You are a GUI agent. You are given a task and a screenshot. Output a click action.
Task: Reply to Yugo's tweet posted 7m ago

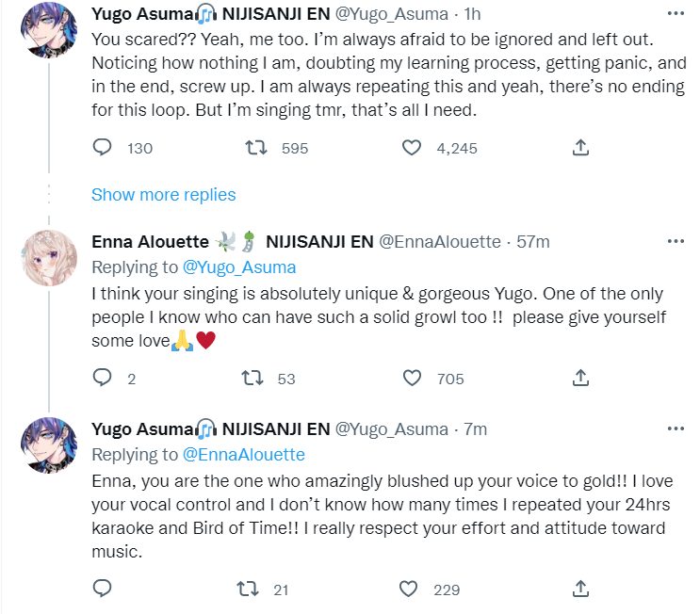[103, 590]
